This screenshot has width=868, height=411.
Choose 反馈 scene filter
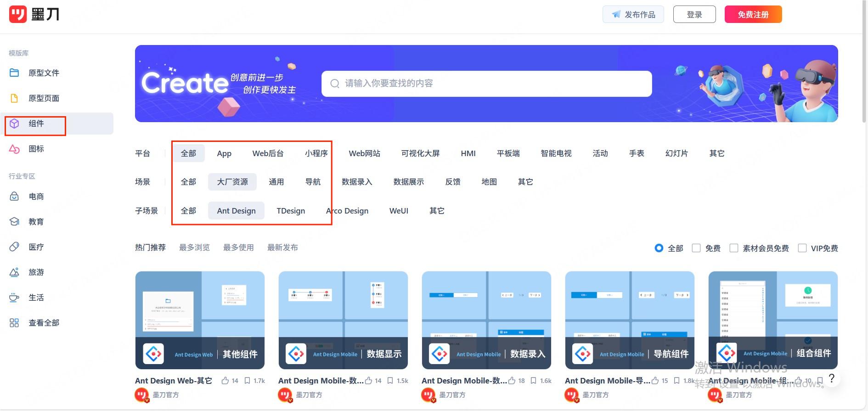453,182
